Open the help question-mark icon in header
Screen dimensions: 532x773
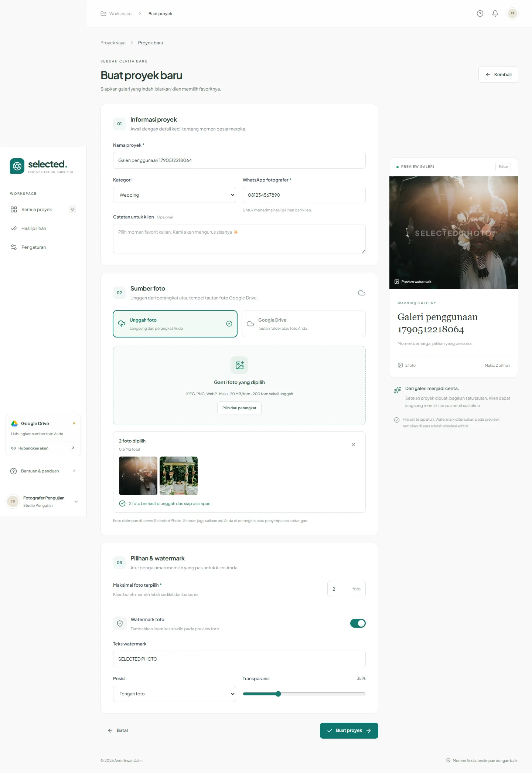point(480,14)
